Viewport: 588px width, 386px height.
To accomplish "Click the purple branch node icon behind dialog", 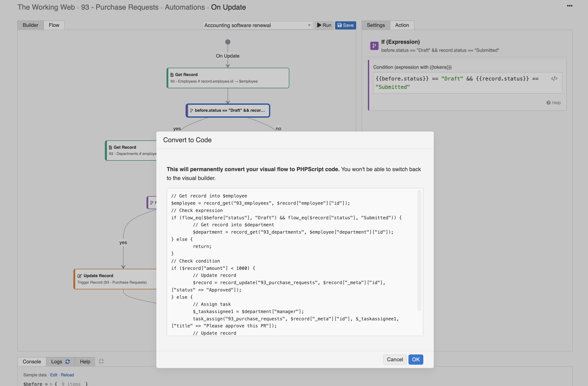I will point(152,202).
